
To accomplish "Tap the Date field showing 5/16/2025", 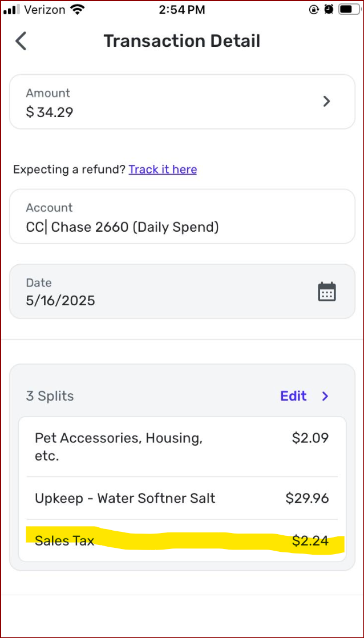I will pyautogui.click(x=160, y=292).
